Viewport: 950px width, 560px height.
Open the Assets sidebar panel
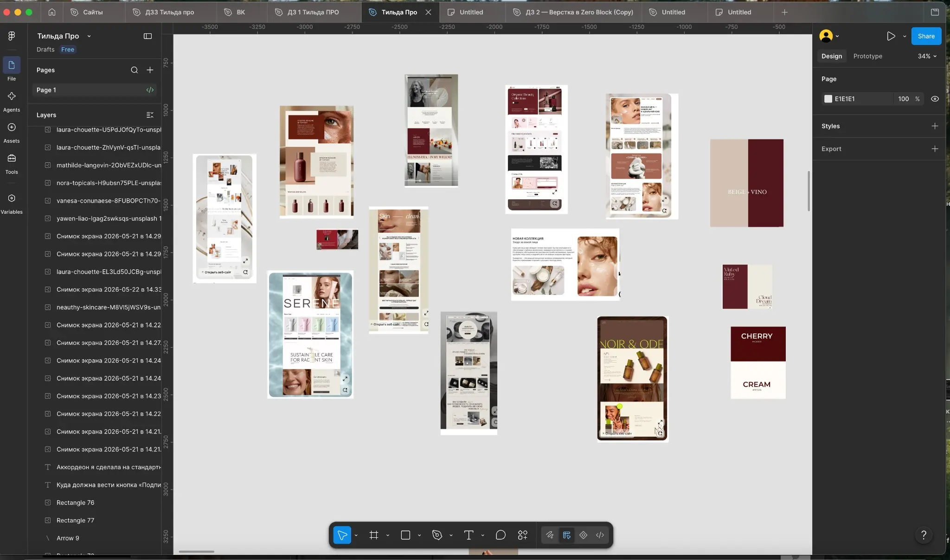[12, 133]
